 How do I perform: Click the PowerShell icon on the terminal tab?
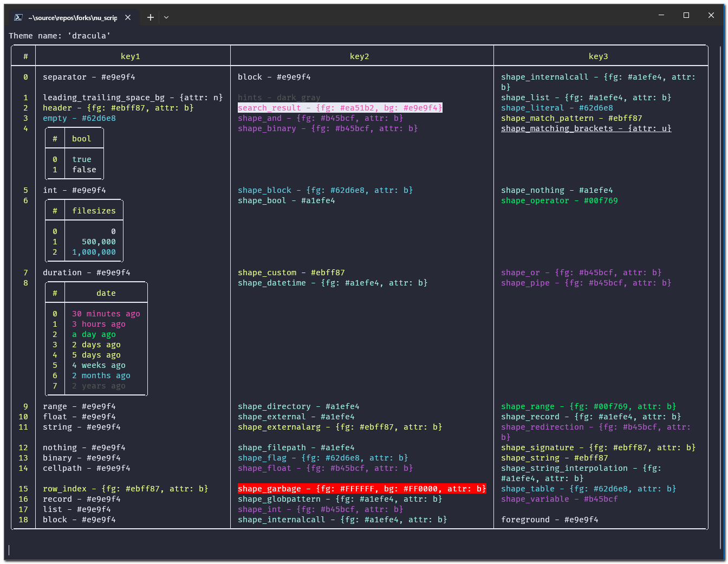(x=18, y=17)
